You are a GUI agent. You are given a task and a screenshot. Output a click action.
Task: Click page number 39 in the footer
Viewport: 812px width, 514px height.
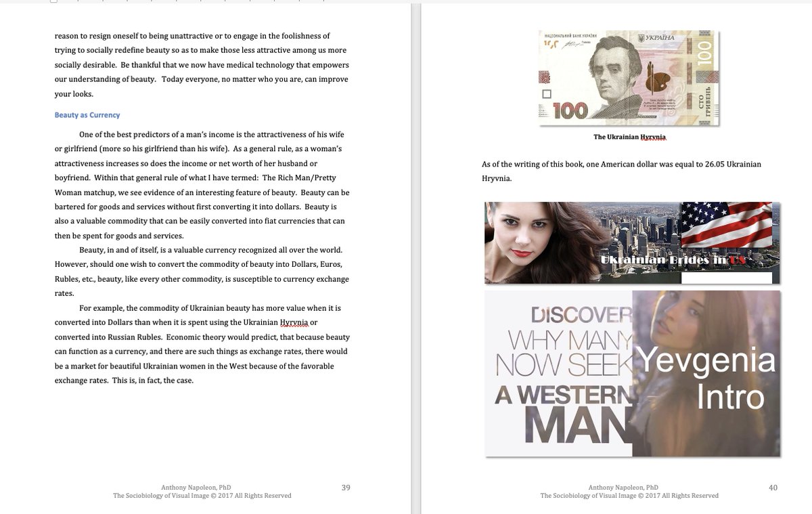(346, 488)
